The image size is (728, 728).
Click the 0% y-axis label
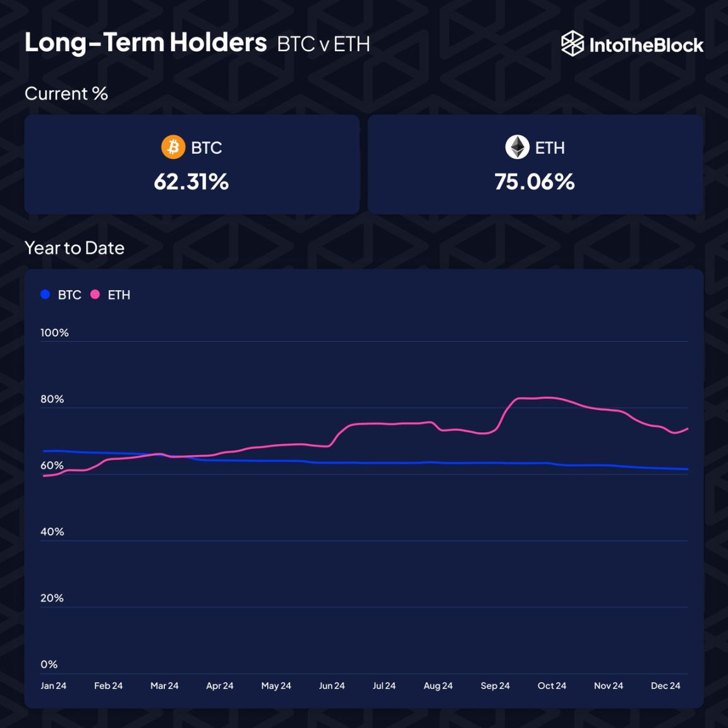[x=49, y=664]
